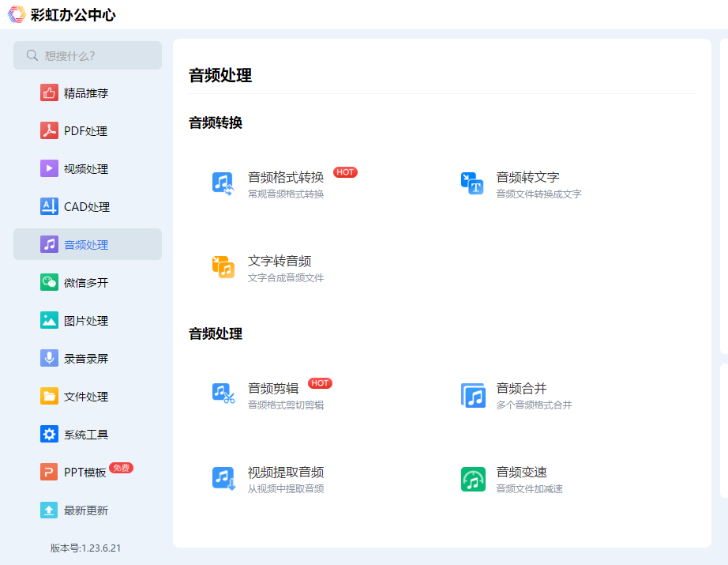Viewport: 728px width, 565px height.
Task: Click the 音频文件加减速 description
Action: click(529, 489)
